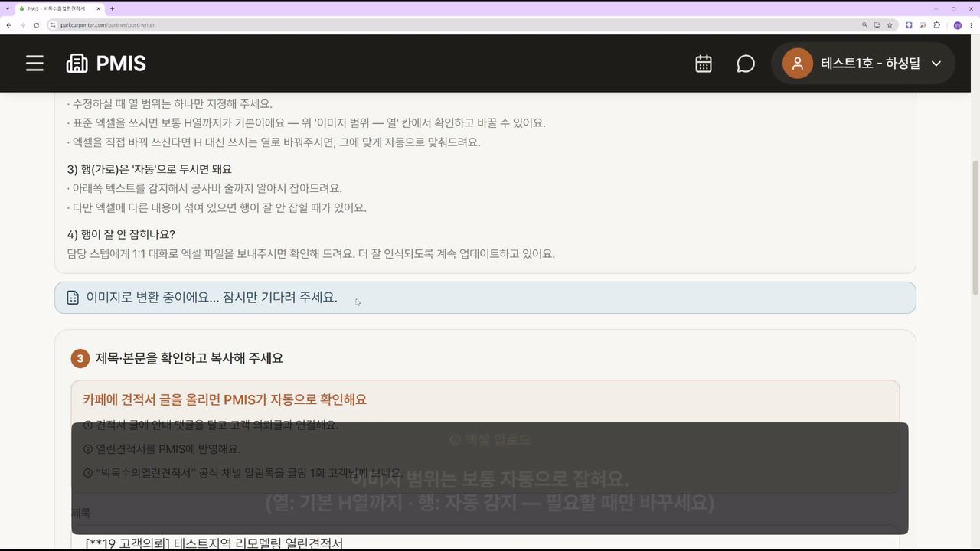The height and width of the screenshot is (551, 980).
Task: Open the Chrome three-dot menu
Action: coord(971,25)
